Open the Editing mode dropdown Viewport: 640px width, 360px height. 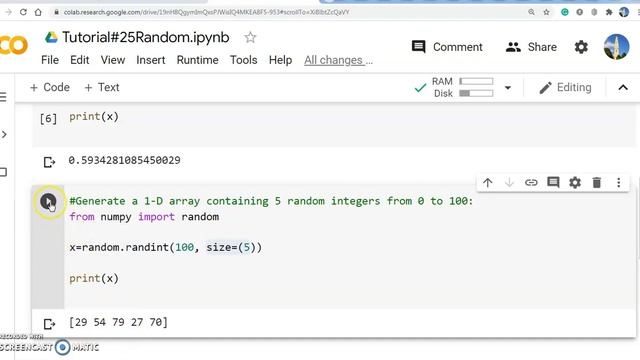tap(565, 87)
